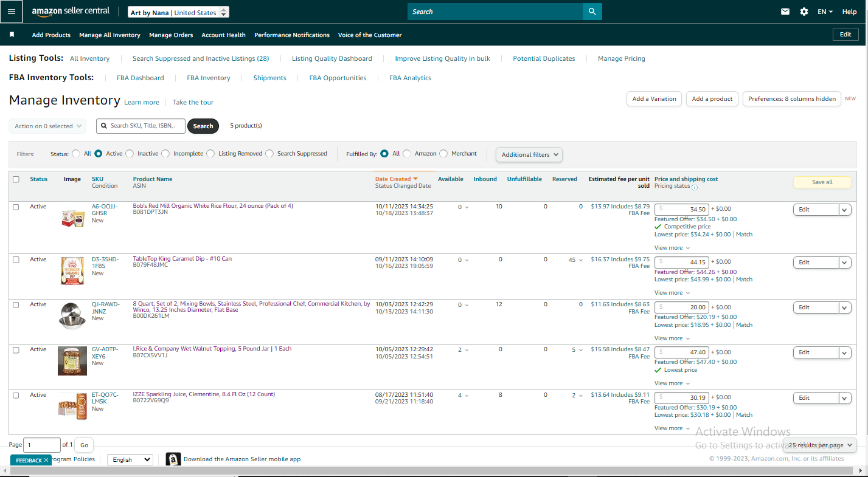Click the Amazon Seller Central logo
The width and height of the screenshot is (868, 477).
tap(71, 12)
